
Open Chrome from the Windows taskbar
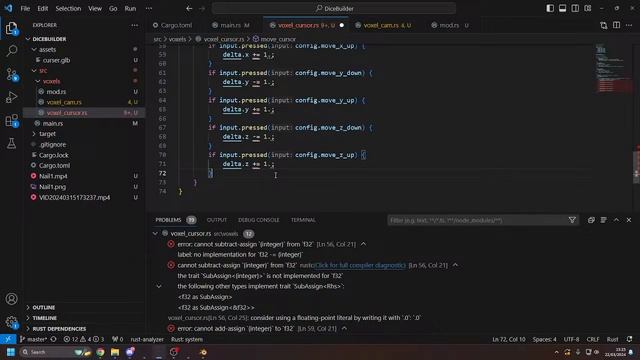click(100, 352)
